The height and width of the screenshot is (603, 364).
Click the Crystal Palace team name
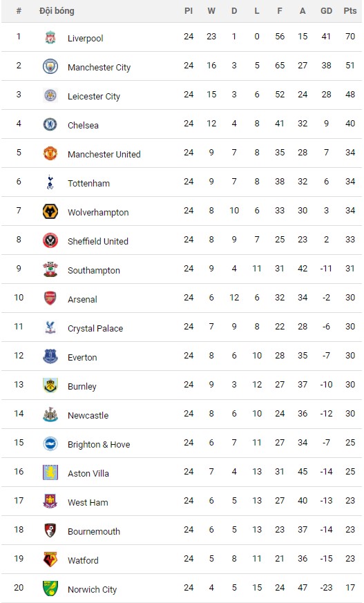click(x=95, y=328)
